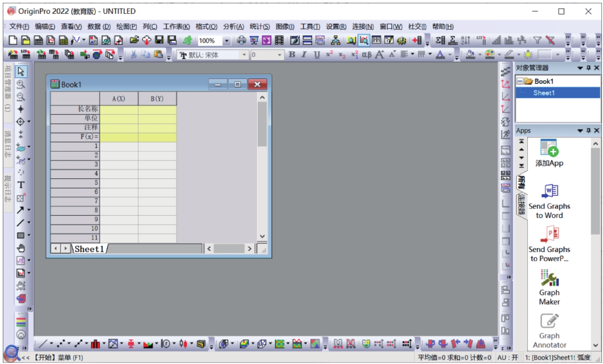Toggle AU : 开 in status bar
Image resolution: width=603 pixels, height=364 pixels.
(x=507, y=357)
